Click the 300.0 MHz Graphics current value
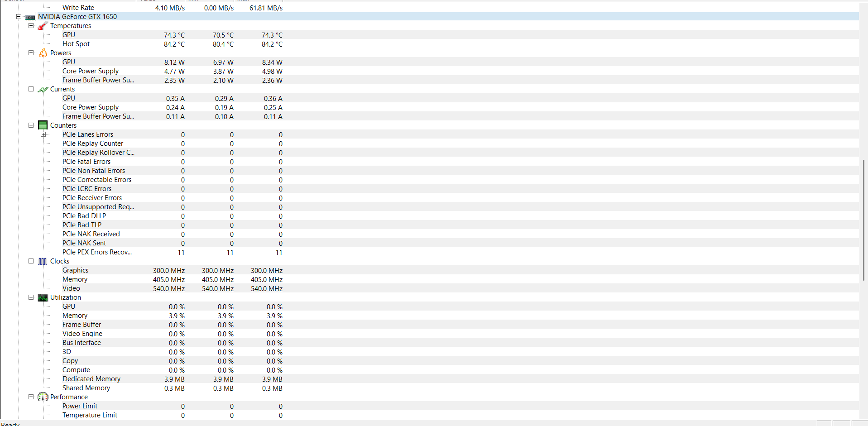868x426 pixels. 169,271
